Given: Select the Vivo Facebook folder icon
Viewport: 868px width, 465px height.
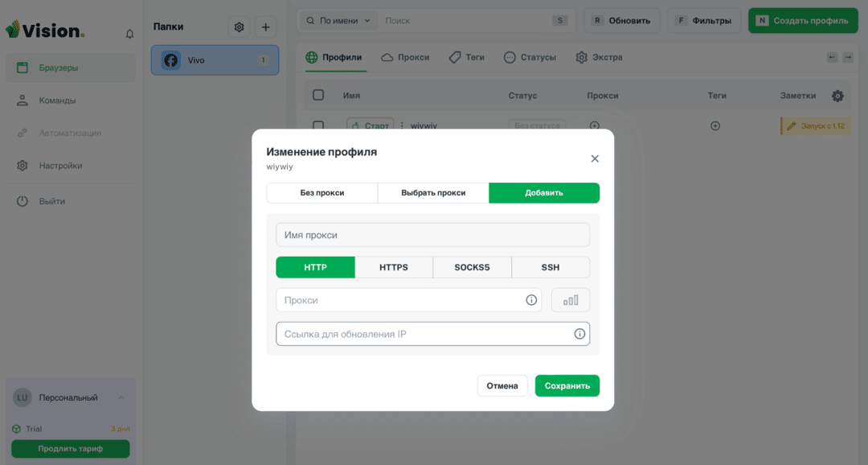Looking at the screenshot, I should [x=171, y=60].
